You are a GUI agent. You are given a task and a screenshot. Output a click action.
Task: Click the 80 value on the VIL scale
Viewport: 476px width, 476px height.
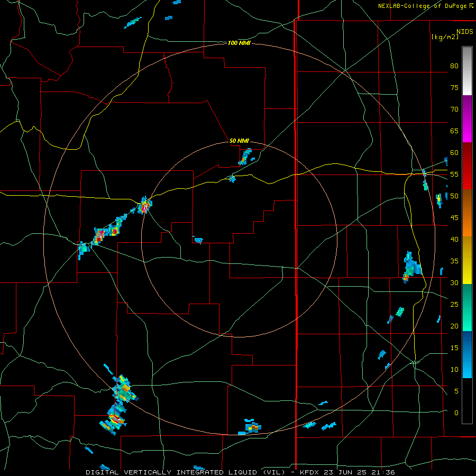pos(454,66)
